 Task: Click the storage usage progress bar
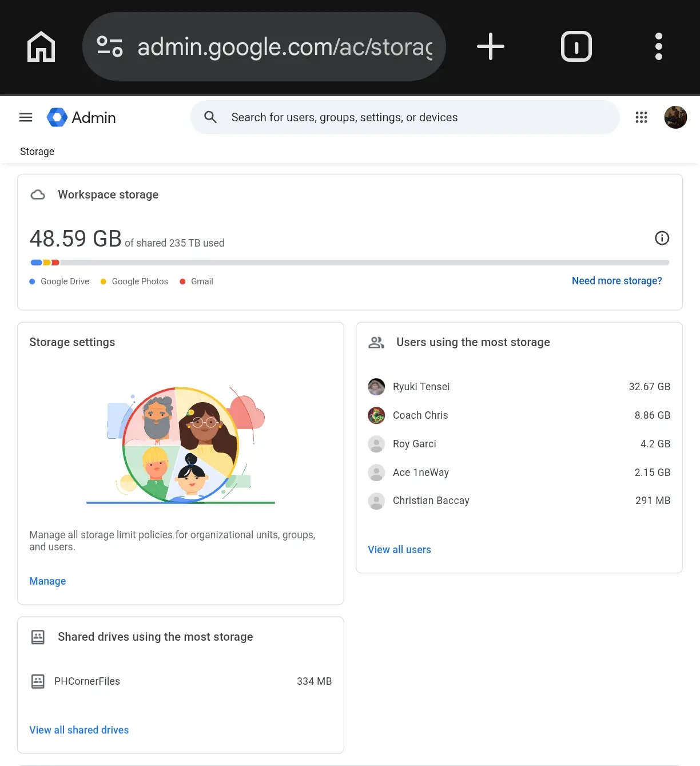349,263
